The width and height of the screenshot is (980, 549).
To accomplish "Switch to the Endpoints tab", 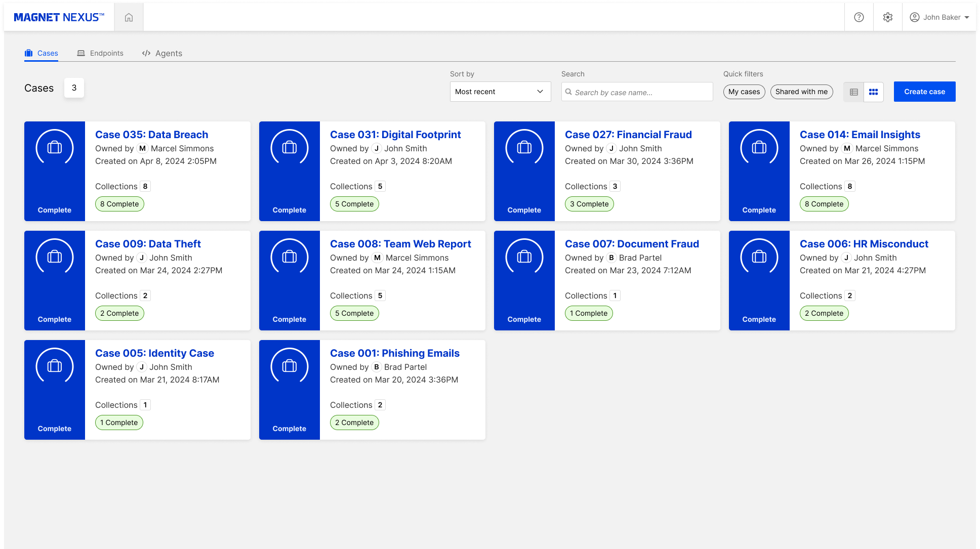I will [x=100, y=53].
